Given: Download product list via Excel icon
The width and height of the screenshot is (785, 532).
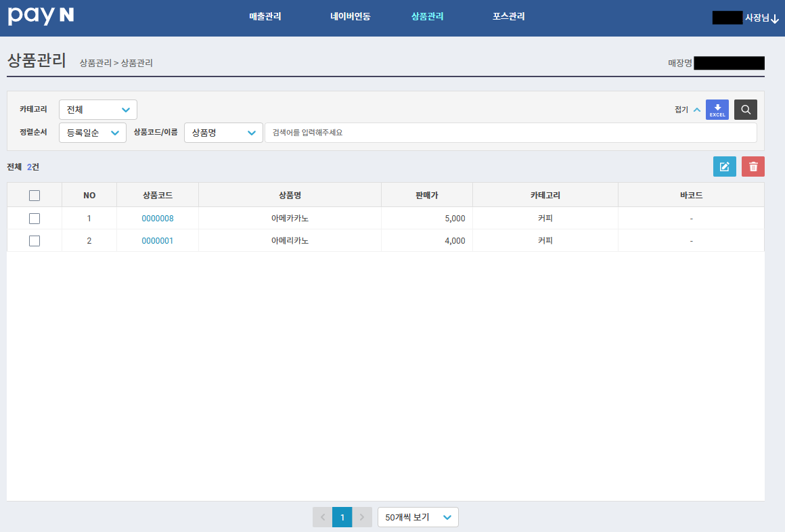Looking at the screenshot, I should click(717, 110).
